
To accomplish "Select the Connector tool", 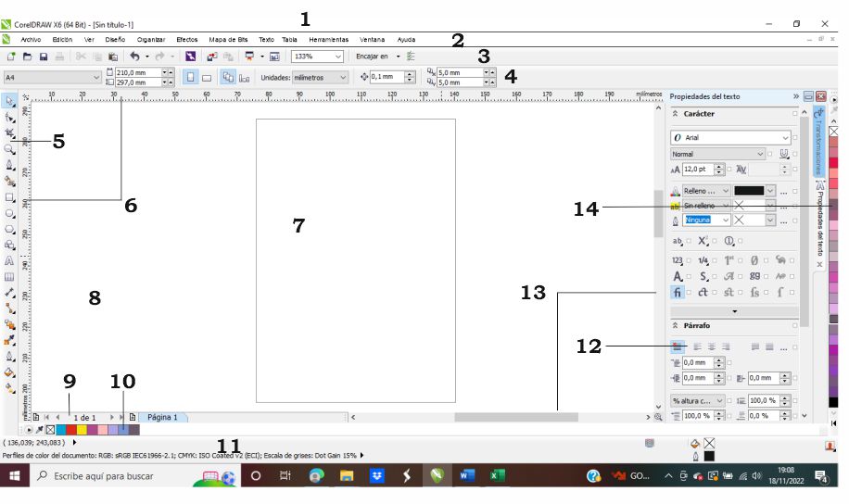I will click(x=9, y=309).
